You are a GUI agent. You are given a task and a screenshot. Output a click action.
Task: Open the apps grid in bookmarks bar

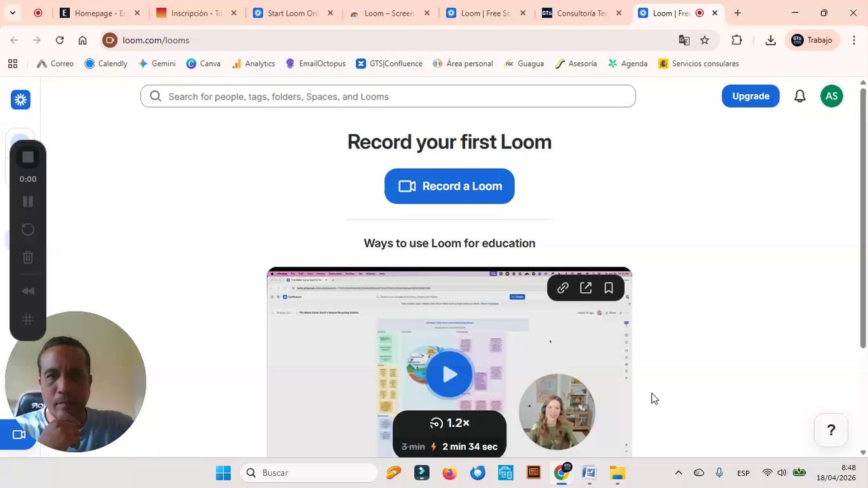12,64
